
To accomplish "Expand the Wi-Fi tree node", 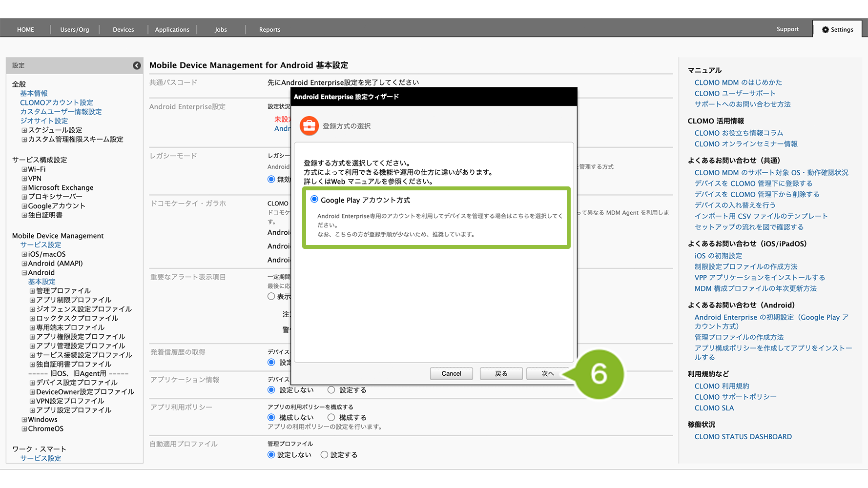I will point(24,169).
